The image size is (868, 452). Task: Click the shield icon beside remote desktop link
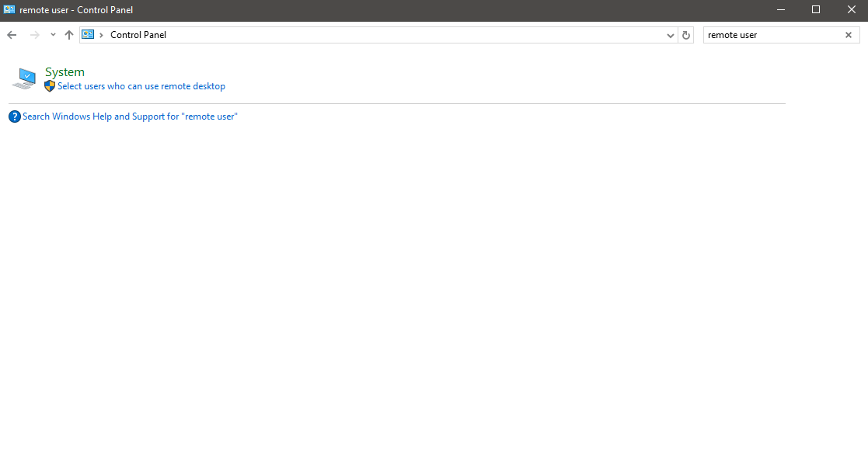(50, 85)
